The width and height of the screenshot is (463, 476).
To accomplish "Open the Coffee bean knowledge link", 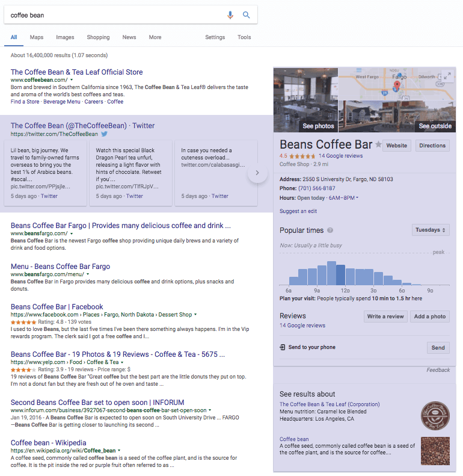I will (x=294, y=439).
